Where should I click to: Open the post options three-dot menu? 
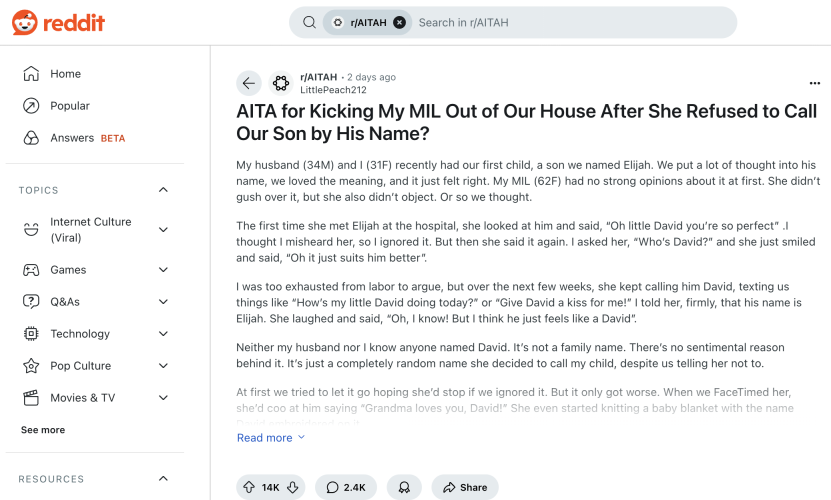815,83
